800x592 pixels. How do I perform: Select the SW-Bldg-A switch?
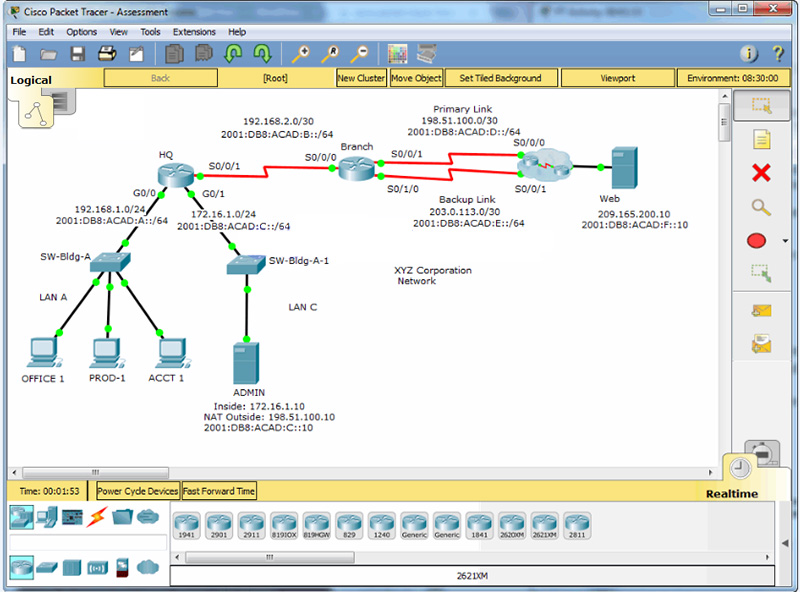coord(110,262)
